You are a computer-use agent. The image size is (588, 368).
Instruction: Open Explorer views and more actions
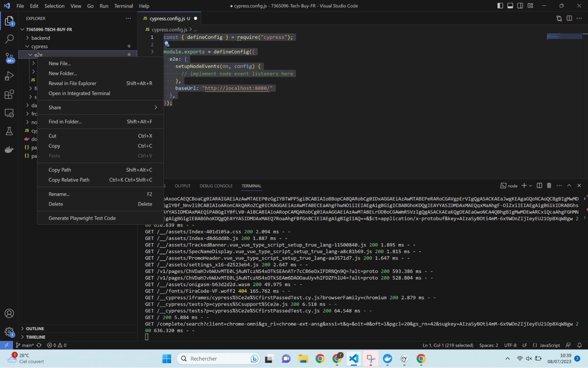pyautogui.click(x=128, y=18)
